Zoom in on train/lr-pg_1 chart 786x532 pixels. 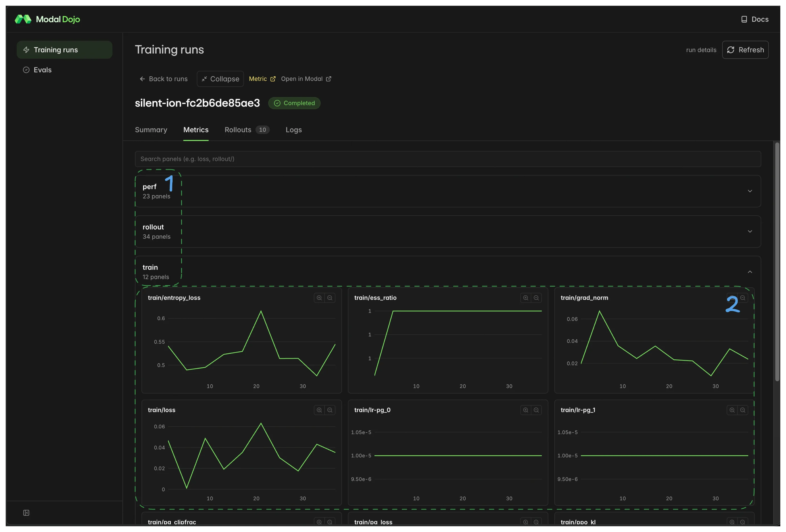732,410
